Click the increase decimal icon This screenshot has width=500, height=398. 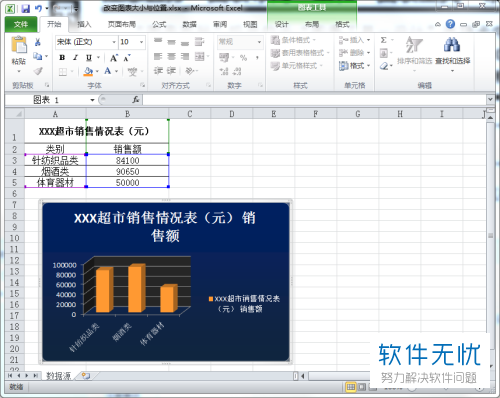(x=224, y=71)
